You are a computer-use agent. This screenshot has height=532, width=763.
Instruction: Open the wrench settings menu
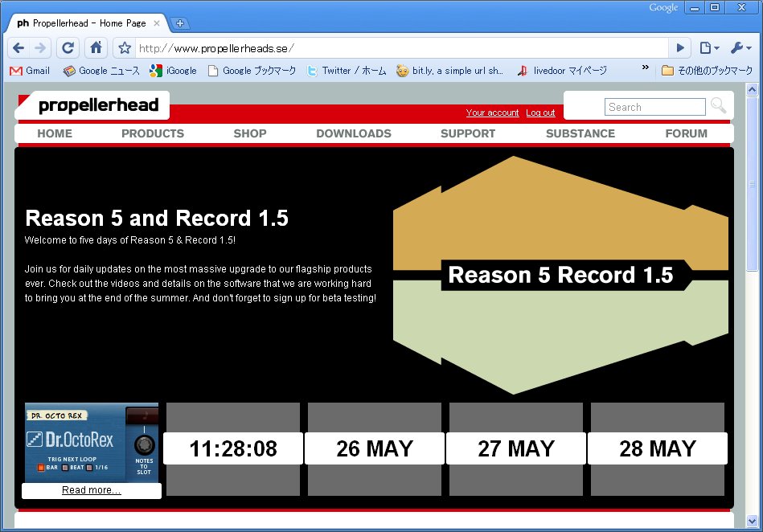pyautogui.click(x=740, y=47)
